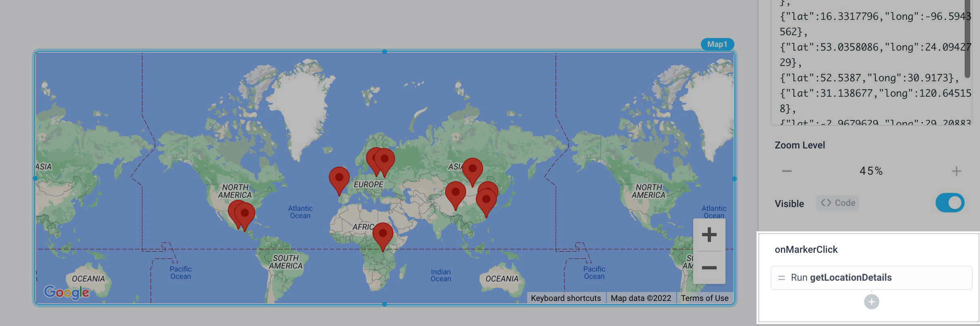
Task: Zoom in using the map plus button
Action: tap(709, 235)
